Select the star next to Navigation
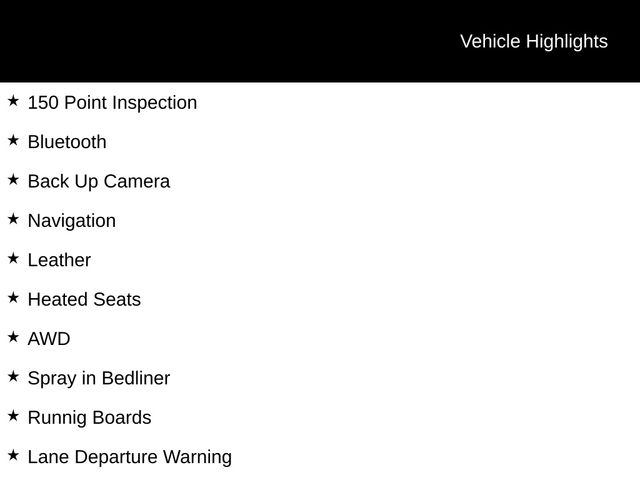 pos(13,219)
